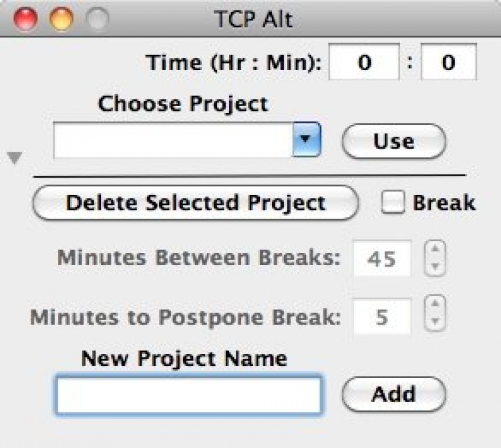The height and width of the screenshot is (448, 501).
Task: Click the Add button
Action: click(x=393, y=394)
